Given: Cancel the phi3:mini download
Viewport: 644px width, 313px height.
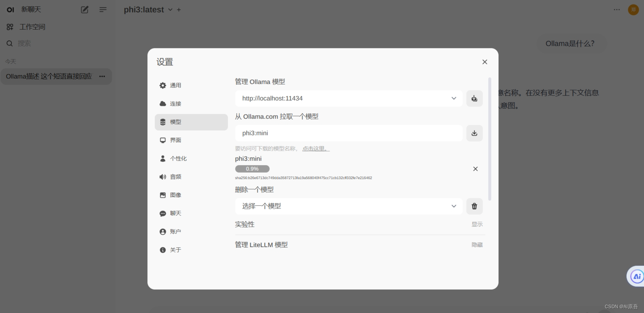Looking at the screenshot, I should (475, 169).
